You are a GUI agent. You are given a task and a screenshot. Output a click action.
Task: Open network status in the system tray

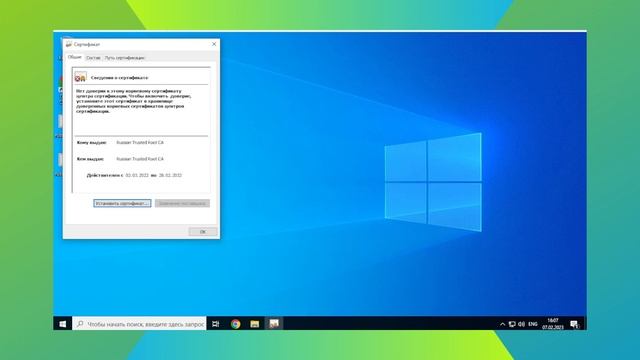[x=512, y=324]
